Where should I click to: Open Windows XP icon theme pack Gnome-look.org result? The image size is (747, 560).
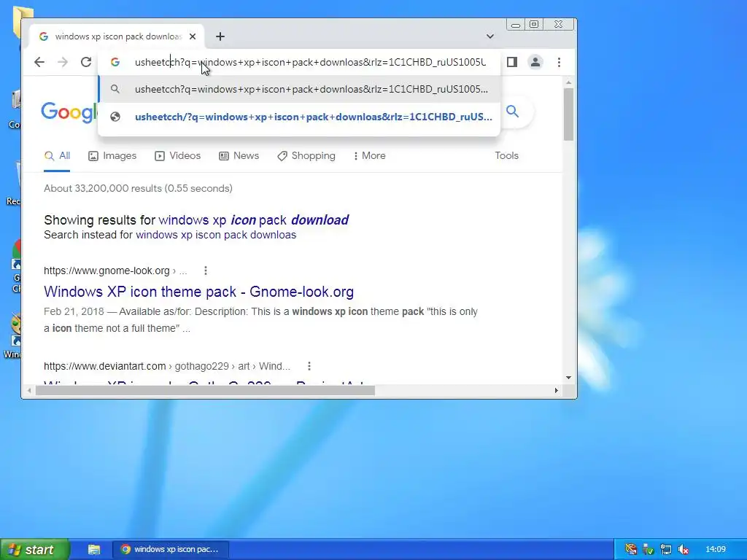(198, 292)
